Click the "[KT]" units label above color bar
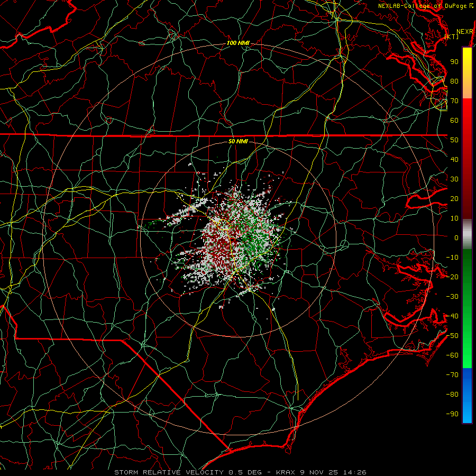This screenshot has width=476, height=476. coord(452,36)
